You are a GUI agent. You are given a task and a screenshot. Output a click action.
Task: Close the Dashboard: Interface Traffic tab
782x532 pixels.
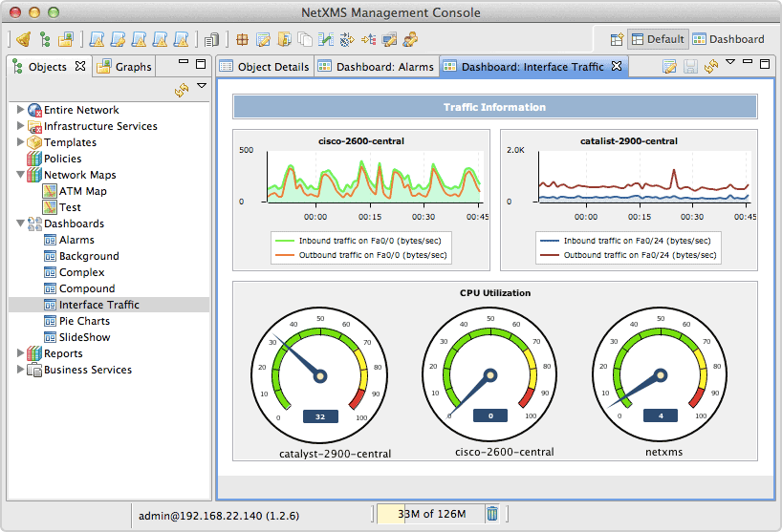(617, 66)
